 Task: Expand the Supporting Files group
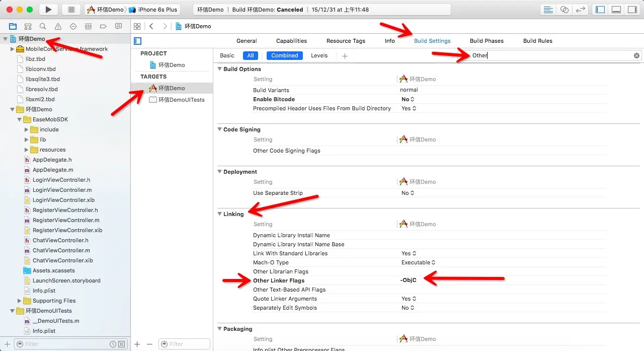20,301
